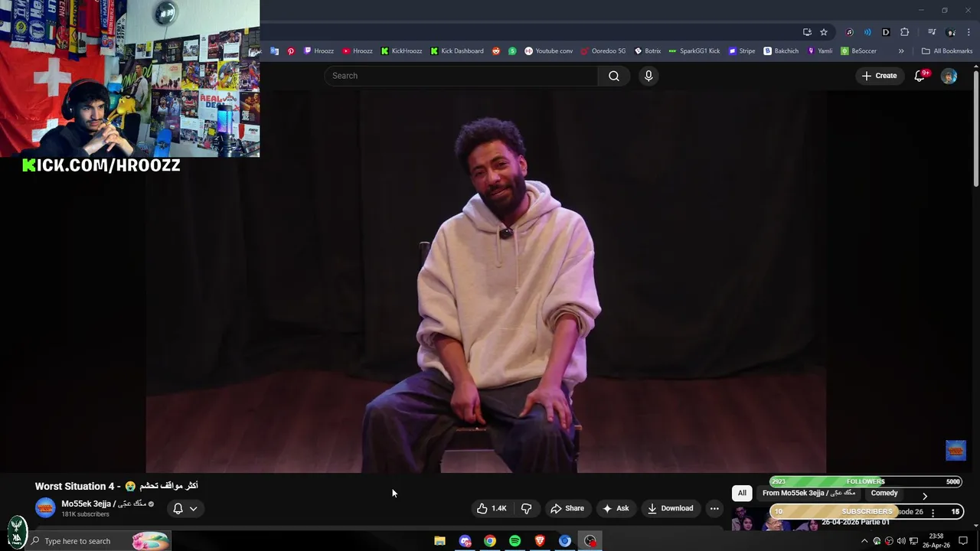Screen dimensions: 980x551
Task: Open the Hroozz Twitch bookmark
Action: point(318,51)
